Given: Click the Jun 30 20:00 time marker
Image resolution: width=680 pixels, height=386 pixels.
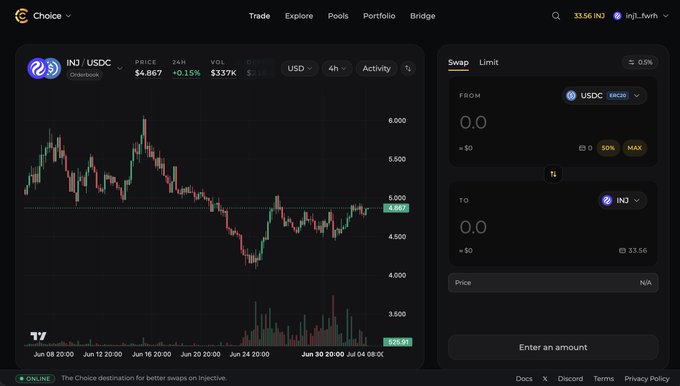Looking at the screenshot, I should (323, 354).
